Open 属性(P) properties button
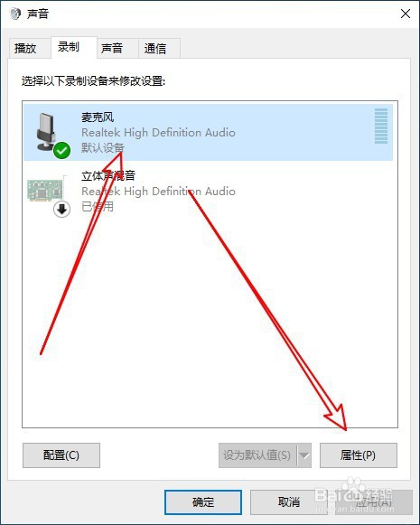The height and width of the screenshot is (525, 420). [x=359, y=455]
